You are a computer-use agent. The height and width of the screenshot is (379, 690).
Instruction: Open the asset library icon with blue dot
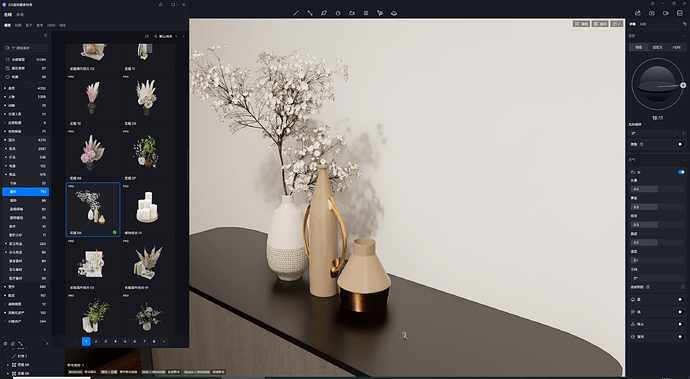[679, 13]
